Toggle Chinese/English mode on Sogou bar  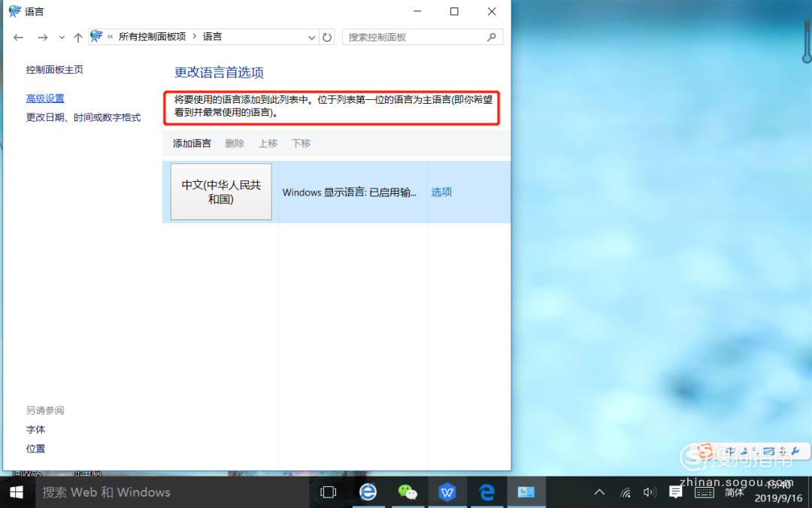(731, 452)
